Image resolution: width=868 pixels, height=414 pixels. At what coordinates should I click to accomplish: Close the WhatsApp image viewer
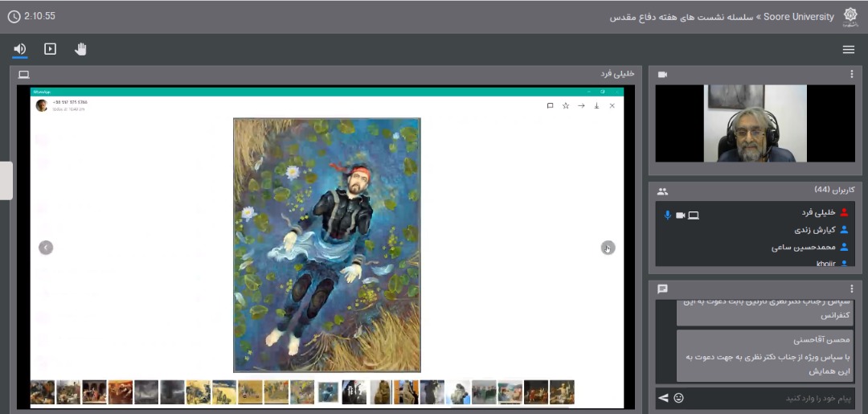pyautogui.click(x=612, y=106)
